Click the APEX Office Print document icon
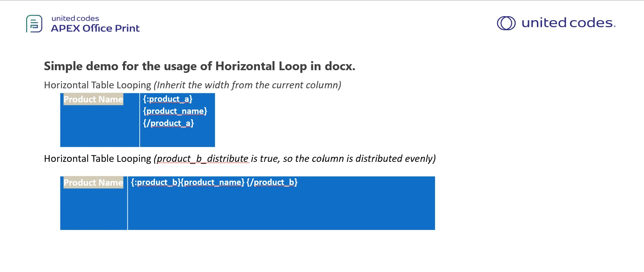The image size is (644, 272). click(34, 24)
